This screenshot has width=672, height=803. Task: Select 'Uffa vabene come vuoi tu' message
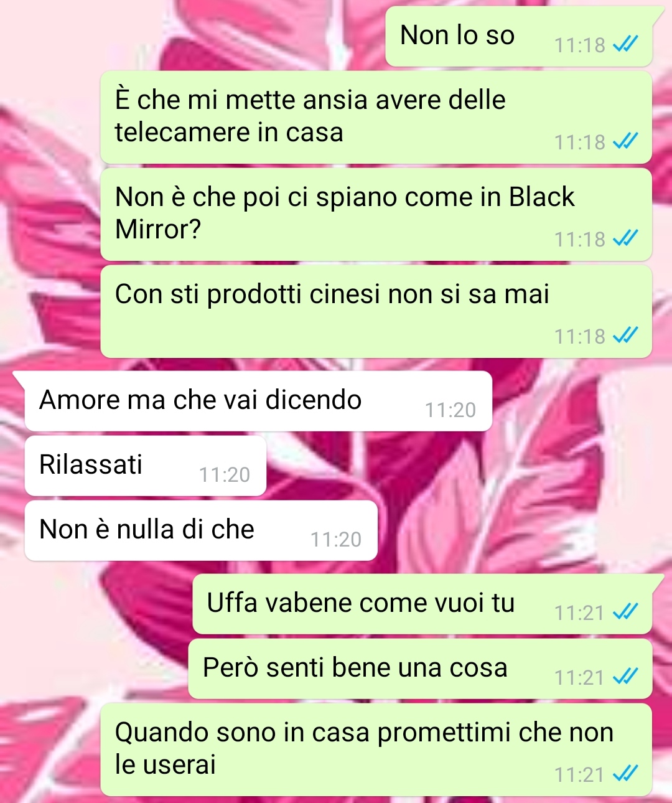[422, 604]
